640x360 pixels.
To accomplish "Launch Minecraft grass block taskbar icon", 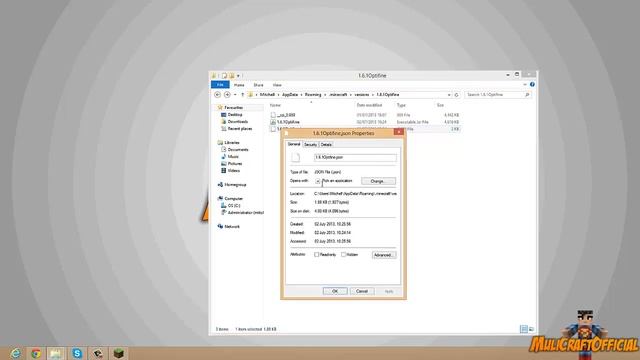I will (x=119, y=353).
